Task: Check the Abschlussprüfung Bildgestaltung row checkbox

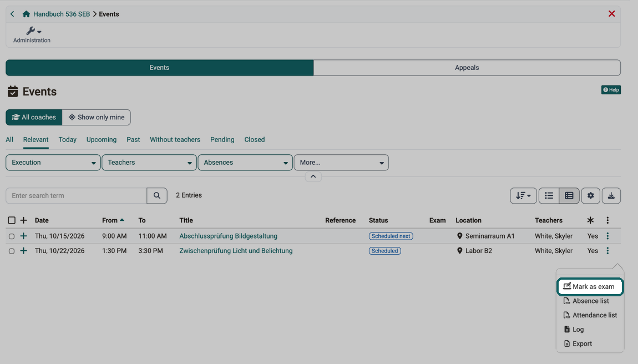Action: pyautogui.click(x=12, y=236)
